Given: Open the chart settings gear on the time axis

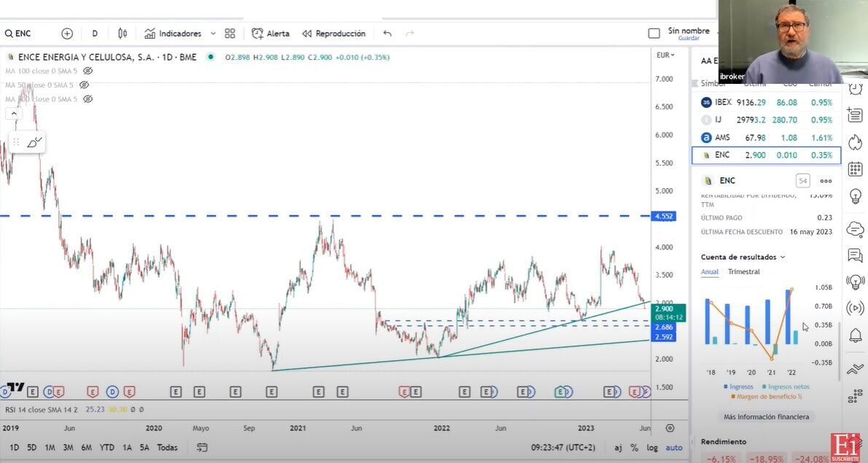Looking at the screenshot, I should [x=670, y=428].
